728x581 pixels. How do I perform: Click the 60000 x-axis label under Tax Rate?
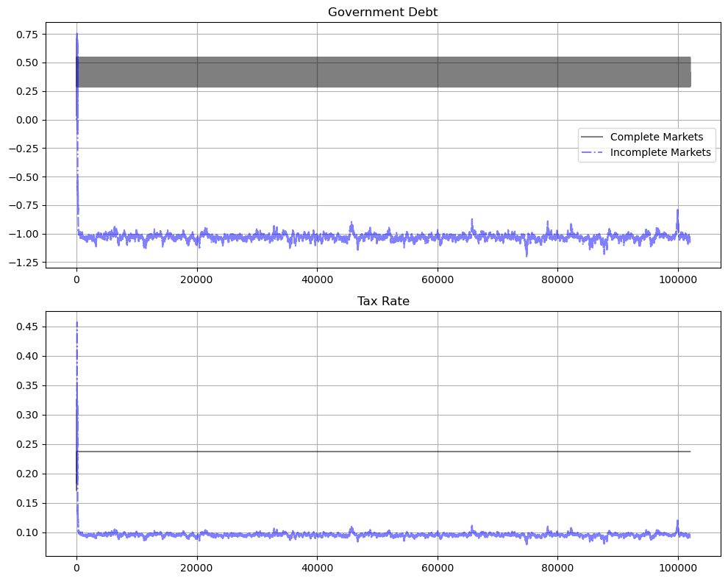[438, 568]
